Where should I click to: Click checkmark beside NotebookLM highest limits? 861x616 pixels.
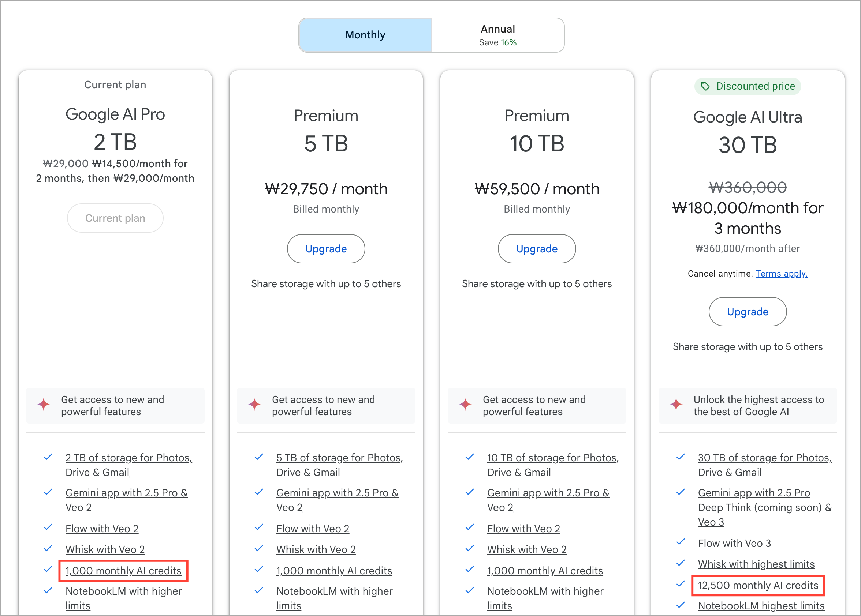pyautogui.click(x=680, y=605)
